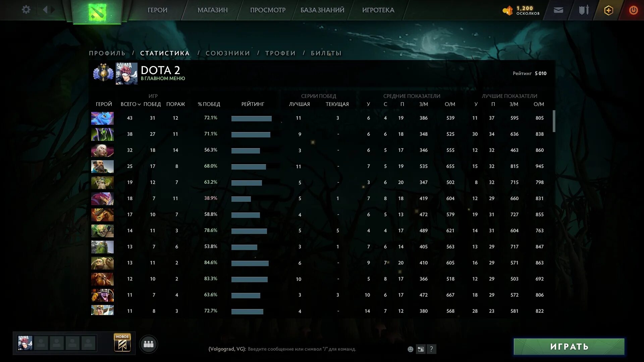Click the chat help question mark

point(431,349)
